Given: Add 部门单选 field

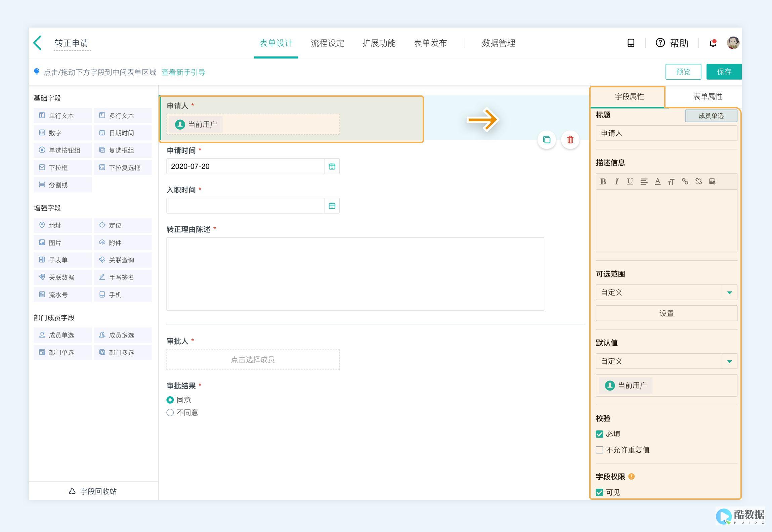Looking at the screenshot, I should (62, 352).
